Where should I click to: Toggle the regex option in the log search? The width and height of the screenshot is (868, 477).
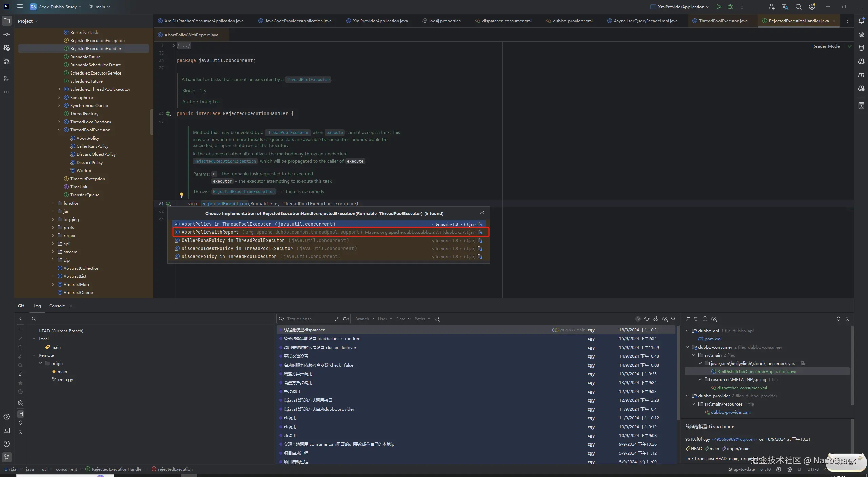click(337, 319)
